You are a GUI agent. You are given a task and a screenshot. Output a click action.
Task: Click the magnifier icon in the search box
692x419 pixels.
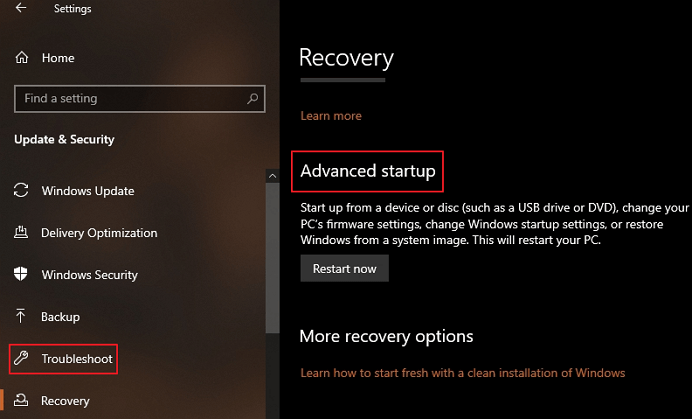[x=254, y=99]
